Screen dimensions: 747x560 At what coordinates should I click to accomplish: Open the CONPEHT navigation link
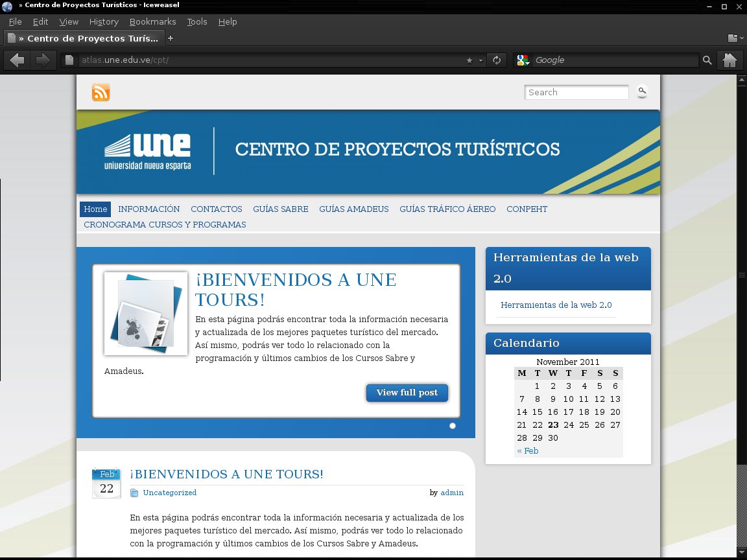point(527,209)
